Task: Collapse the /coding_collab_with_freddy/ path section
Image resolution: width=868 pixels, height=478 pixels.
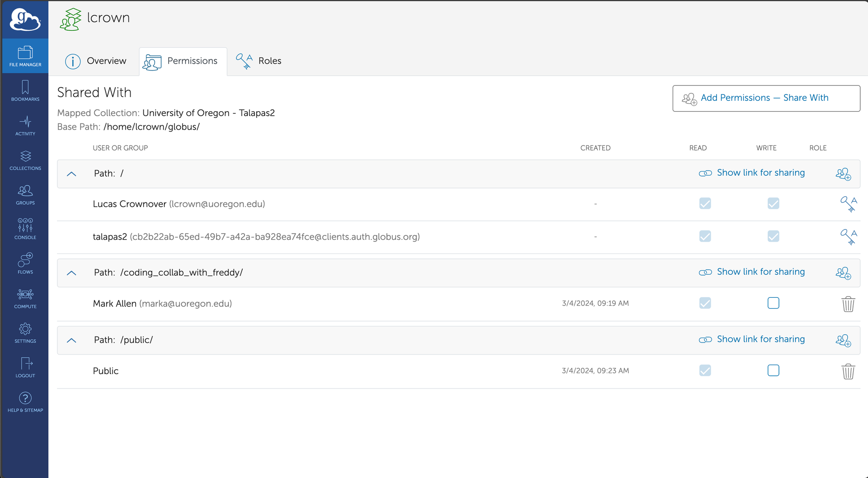Action: 71,273
